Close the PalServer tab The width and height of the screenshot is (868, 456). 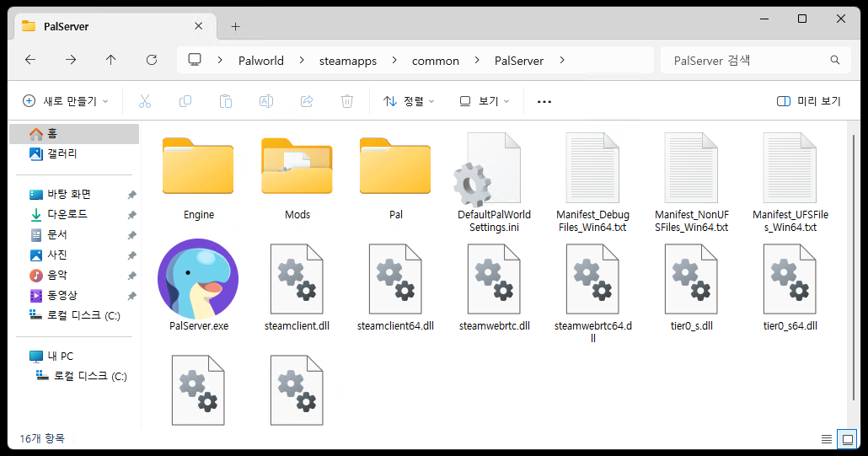pos(199,26)
